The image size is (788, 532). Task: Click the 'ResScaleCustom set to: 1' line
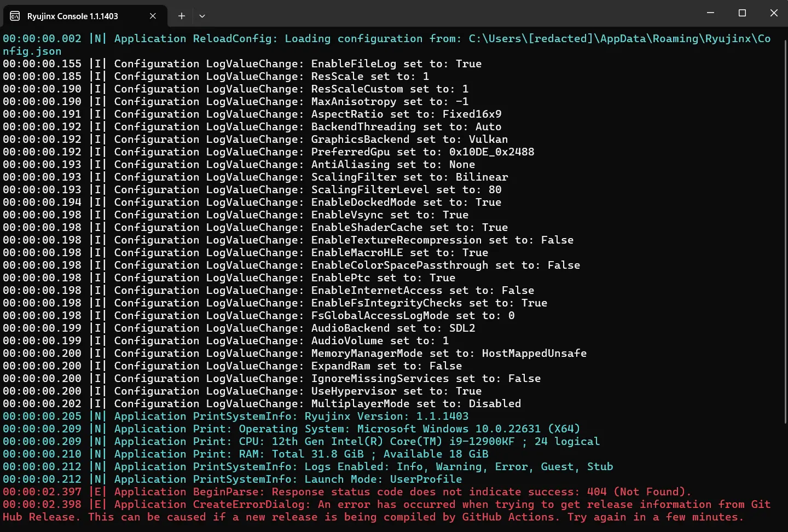236,89
